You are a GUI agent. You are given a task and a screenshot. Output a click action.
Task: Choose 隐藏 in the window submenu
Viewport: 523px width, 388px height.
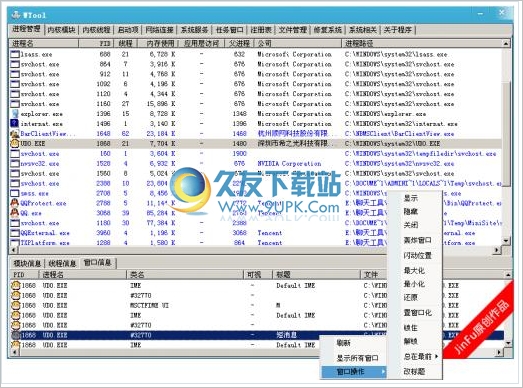[x=411, y=211]
